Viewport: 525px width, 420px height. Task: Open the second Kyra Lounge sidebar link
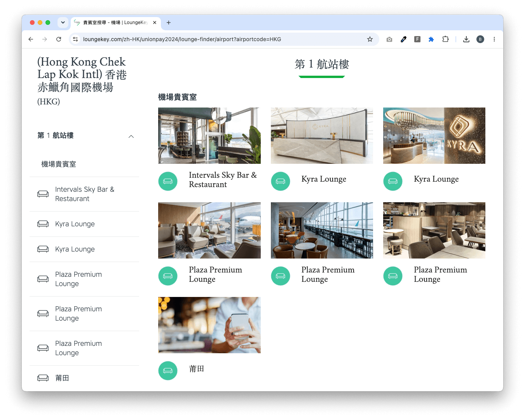point(75,249)
